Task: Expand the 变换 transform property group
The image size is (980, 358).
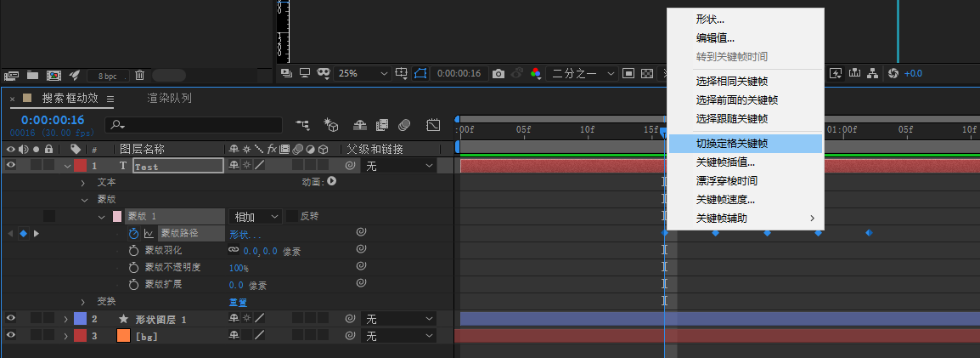Action: (83, 302)
